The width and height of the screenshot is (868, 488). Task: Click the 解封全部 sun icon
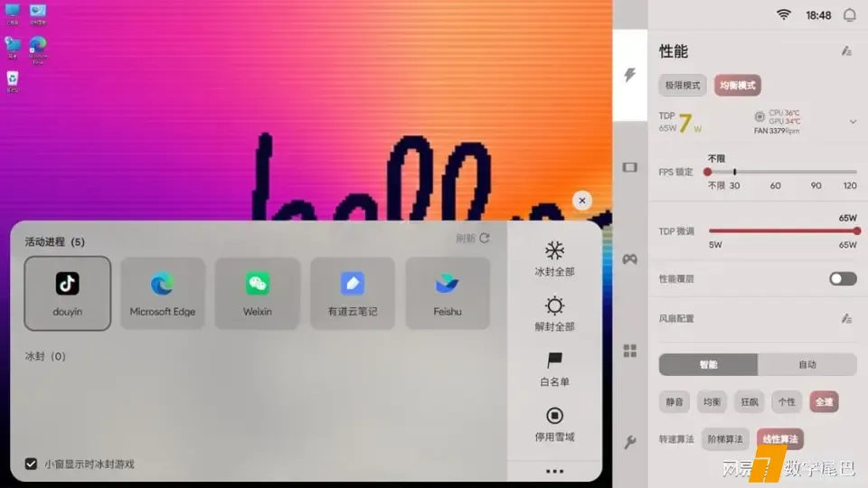tap(554, 305)
